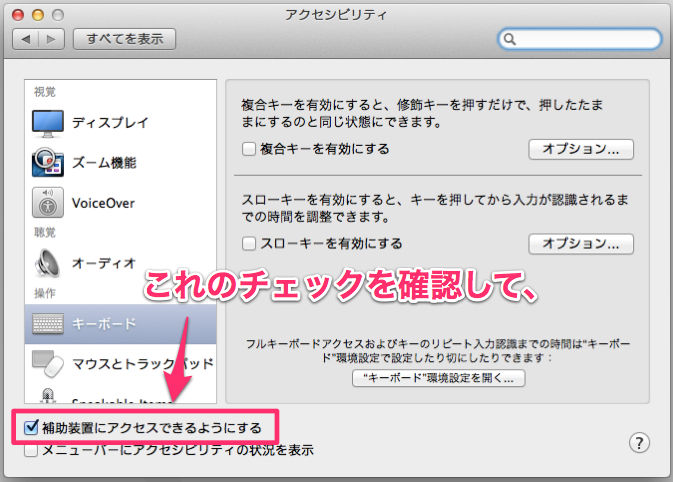Click the Display monitor icon in sidebar
Screen dimensions: 673x482
[48, 123]
